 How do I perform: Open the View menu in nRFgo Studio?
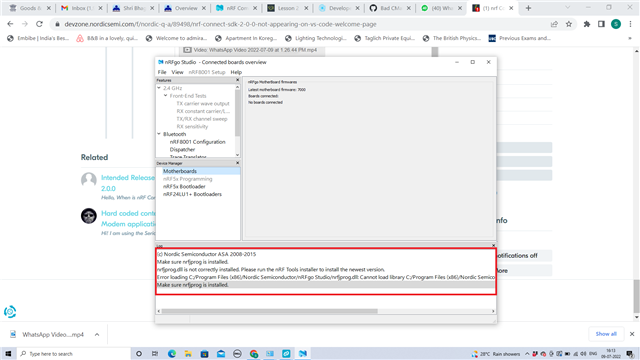point(177,72)
